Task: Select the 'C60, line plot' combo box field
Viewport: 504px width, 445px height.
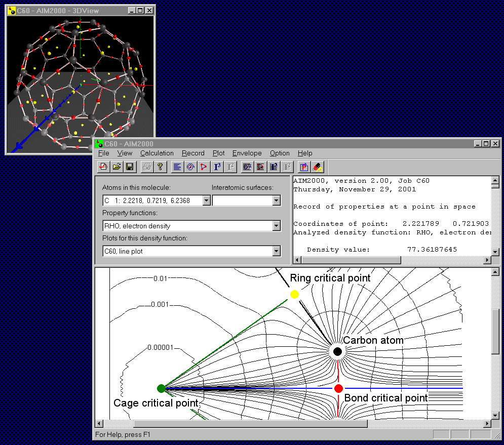Action: (x=191, y=251)
